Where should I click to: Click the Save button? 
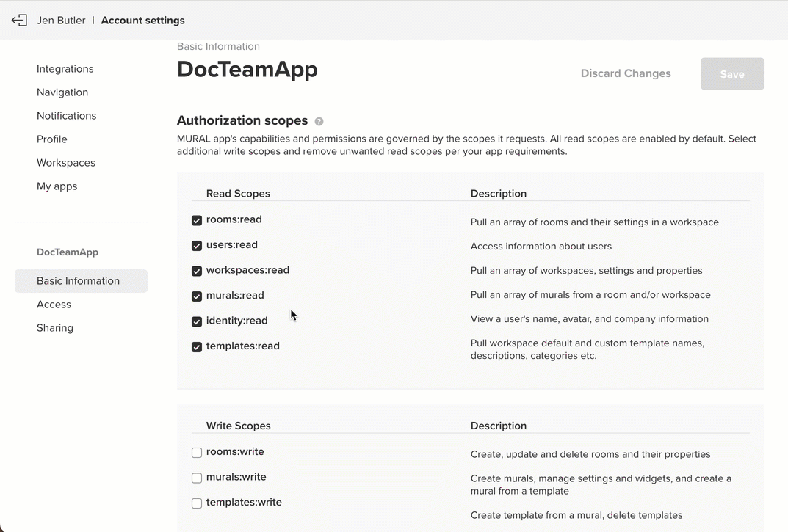732,74
